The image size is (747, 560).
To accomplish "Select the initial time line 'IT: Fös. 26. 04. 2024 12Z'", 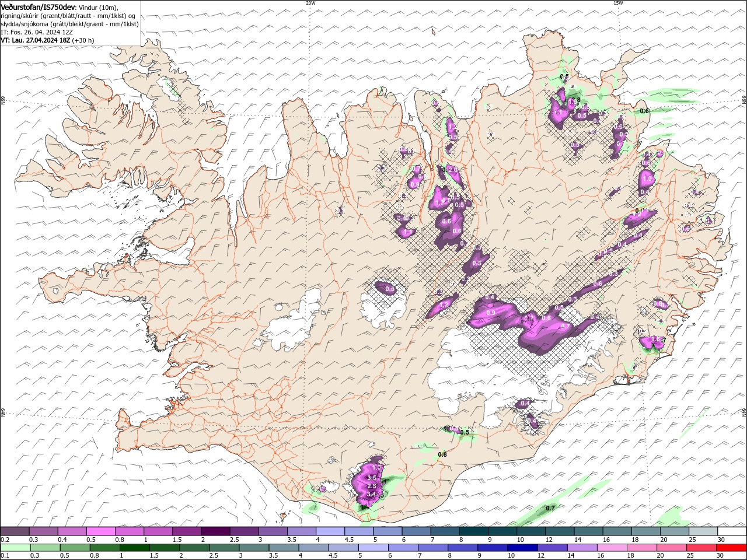I will (x=37, y=32).
